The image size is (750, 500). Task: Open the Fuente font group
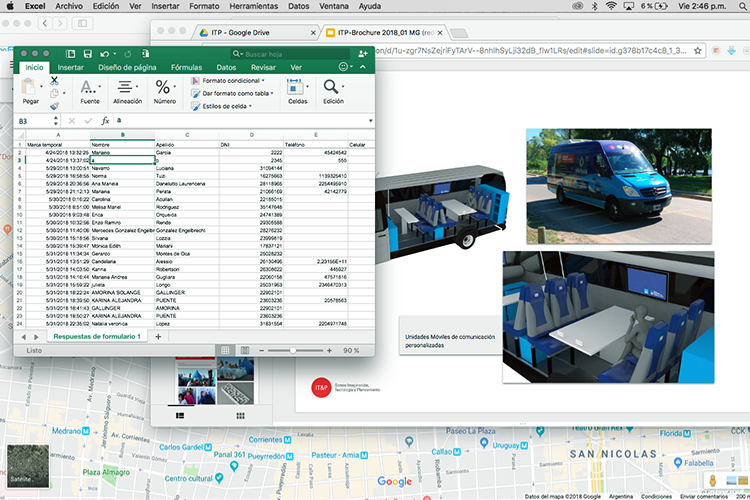pyautogui.click(x=90, y=91)
